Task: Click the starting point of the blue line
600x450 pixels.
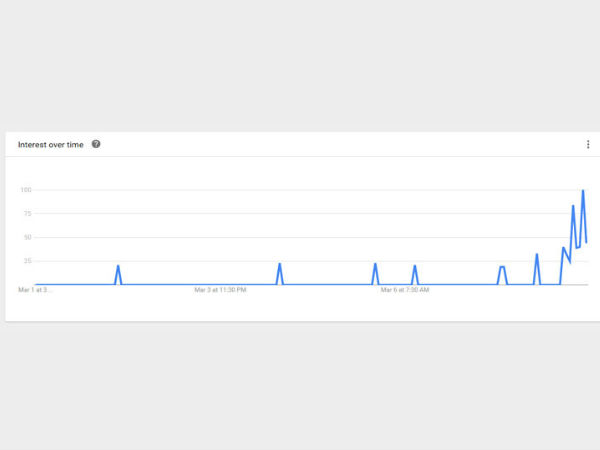Action: click(36, 285)
